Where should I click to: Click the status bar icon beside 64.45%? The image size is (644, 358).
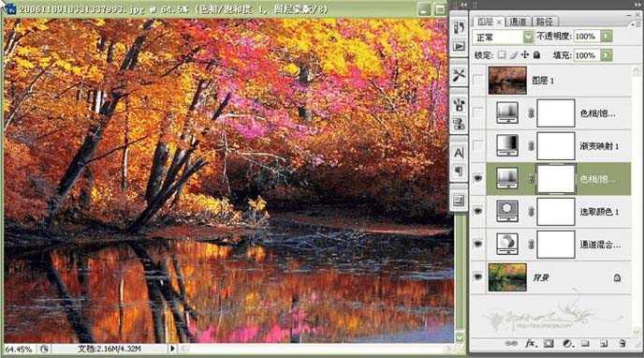[44, 349]
